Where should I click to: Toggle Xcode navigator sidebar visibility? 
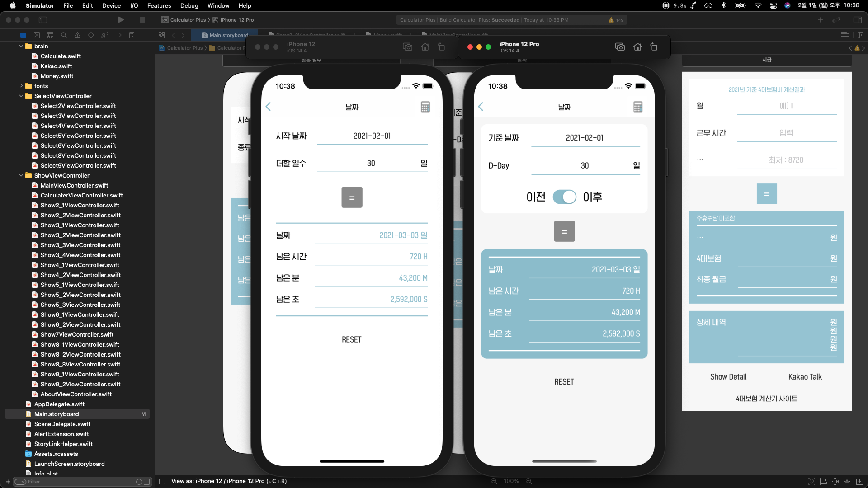[43, 20]
